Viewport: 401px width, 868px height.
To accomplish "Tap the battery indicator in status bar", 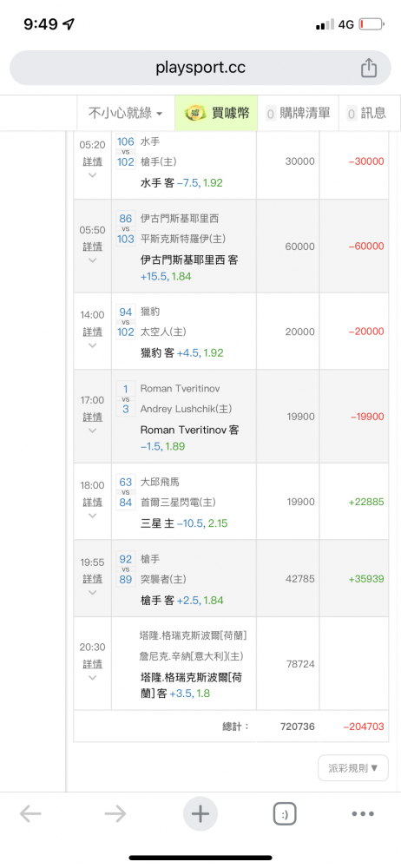I will (x=371, y=24).
